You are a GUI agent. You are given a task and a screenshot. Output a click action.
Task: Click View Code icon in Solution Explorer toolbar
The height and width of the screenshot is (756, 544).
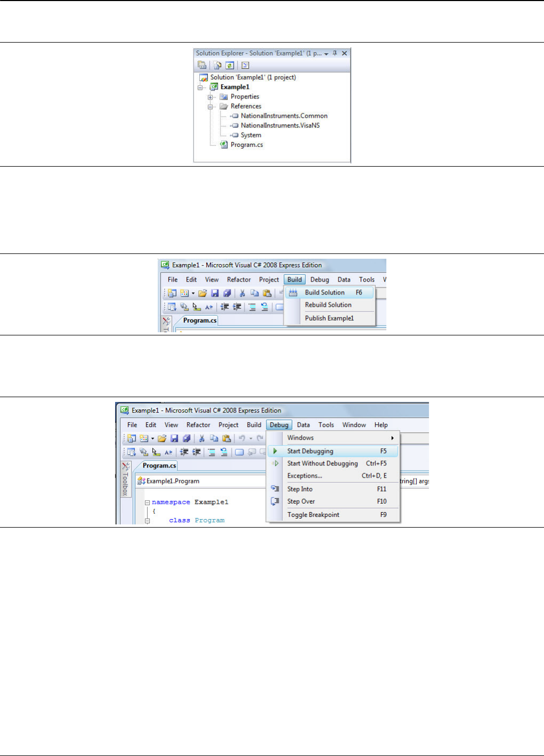pos(245,65)
